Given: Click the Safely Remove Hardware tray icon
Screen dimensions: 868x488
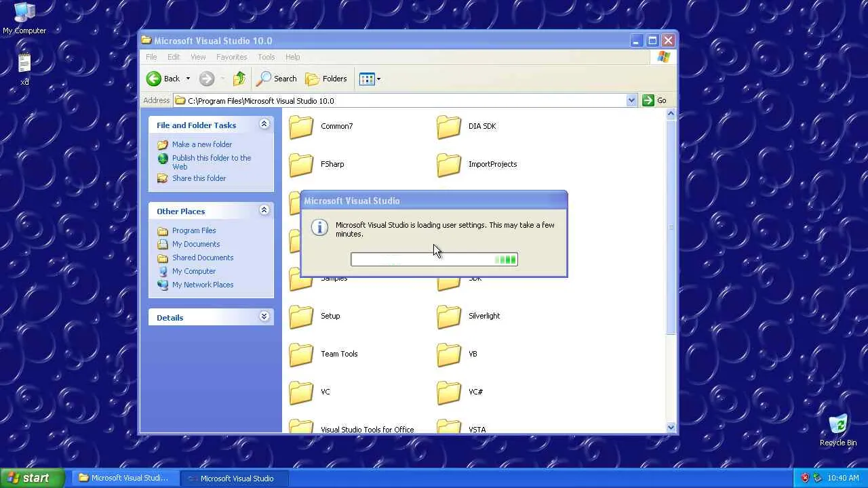Looking at the screenshot, I should (818, 478).
